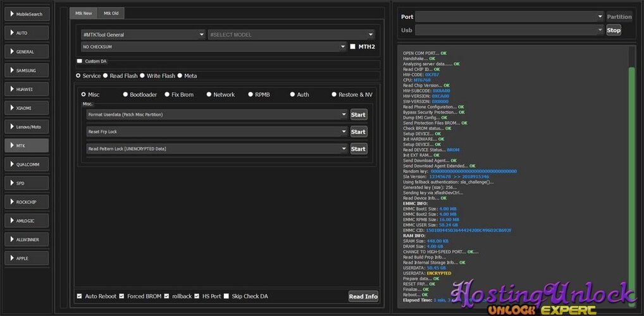Click the RESET FRP... OK log line
Image resolution: width=644 pixels, height=316 pixels.
point(419,284)
